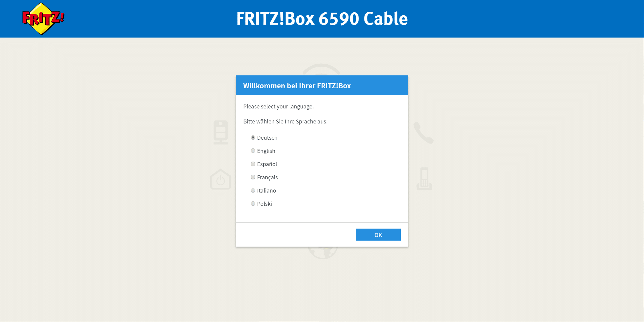The width and height of the screenshot is (644, 322).
Task: Click the 'Bitte wählen Sie Ihre Sprache aus.' text
Action: (285, 121)
